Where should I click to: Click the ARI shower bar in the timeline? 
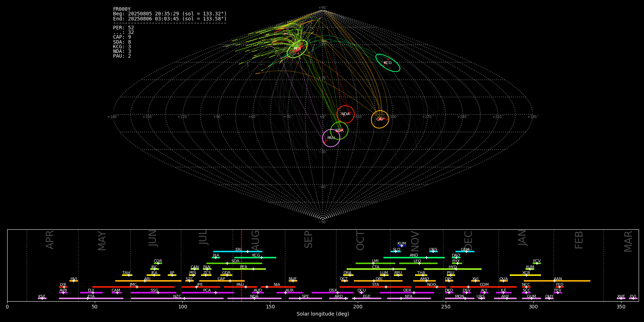point(148,281)
